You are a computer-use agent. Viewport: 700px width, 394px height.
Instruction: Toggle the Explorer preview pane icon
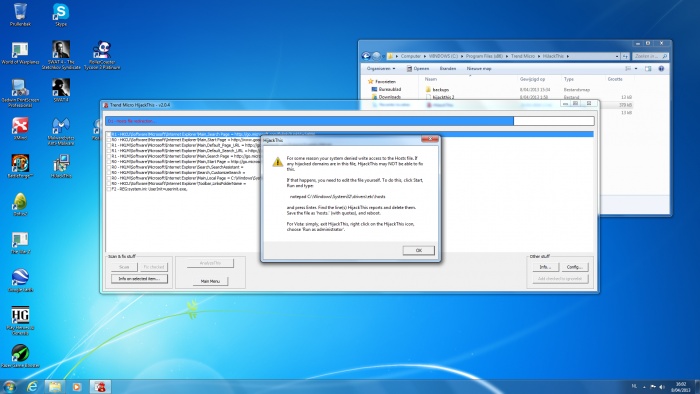coord(648,69)
